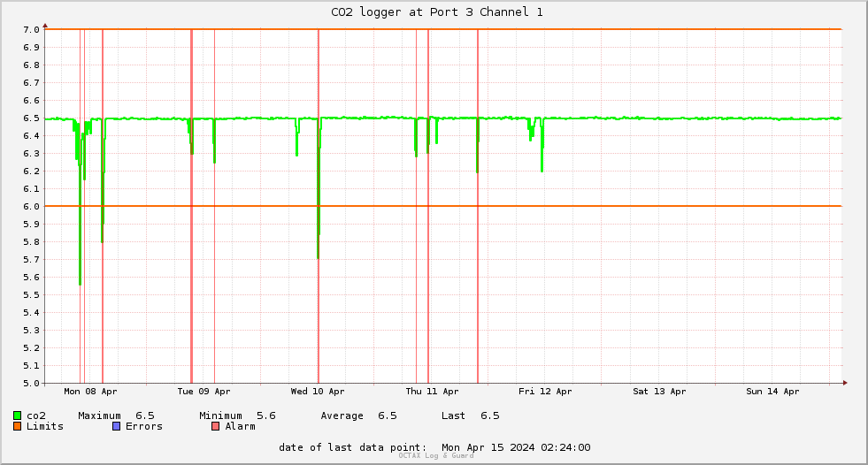Click the 'date of last data point:' label
This screenshot has height=465, width=868.
(353, 447)
